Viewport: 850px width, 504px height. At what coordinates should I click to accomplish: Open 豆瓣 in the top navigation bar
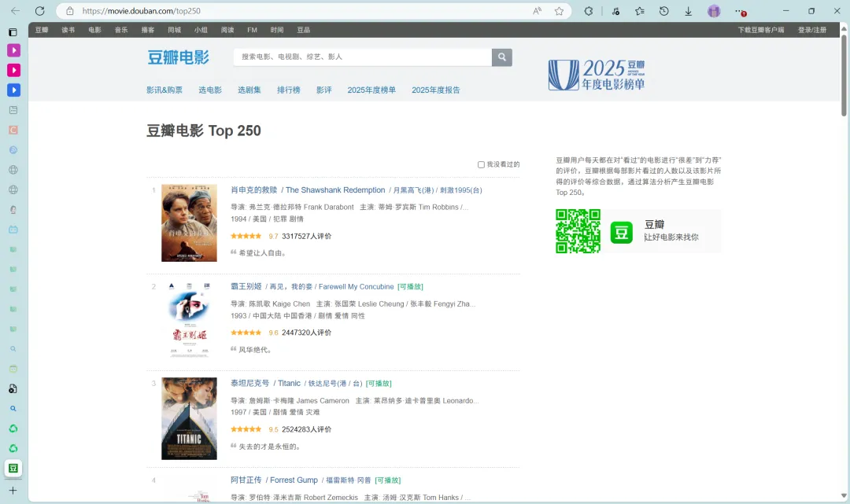click(x=42, y=30)
